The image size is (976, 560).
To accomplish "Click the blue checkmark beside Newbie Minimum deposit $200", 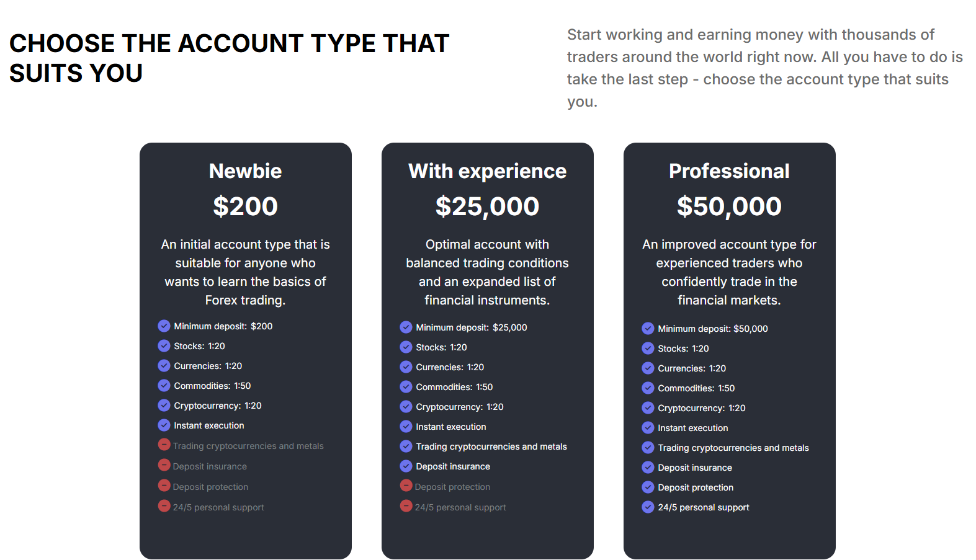I will [x=164, y=326].
